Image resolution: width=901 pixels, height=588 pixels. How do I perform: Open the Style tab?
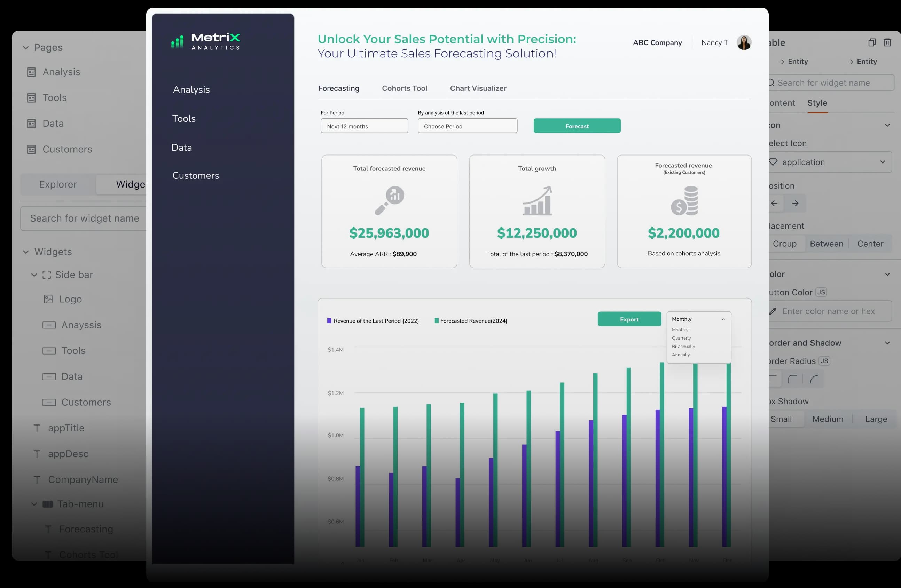[817, 103]
